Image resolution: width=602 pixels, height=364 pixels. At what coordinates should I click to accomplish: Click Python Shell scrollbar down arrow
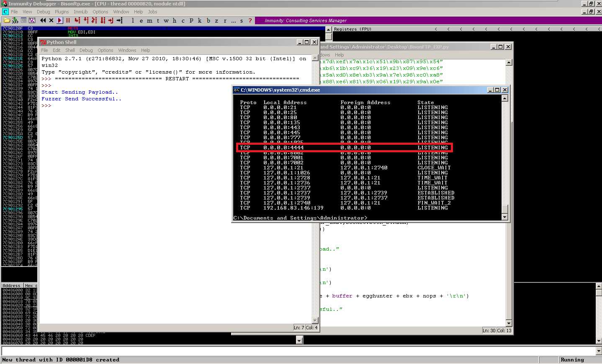(x=315, y=320)
